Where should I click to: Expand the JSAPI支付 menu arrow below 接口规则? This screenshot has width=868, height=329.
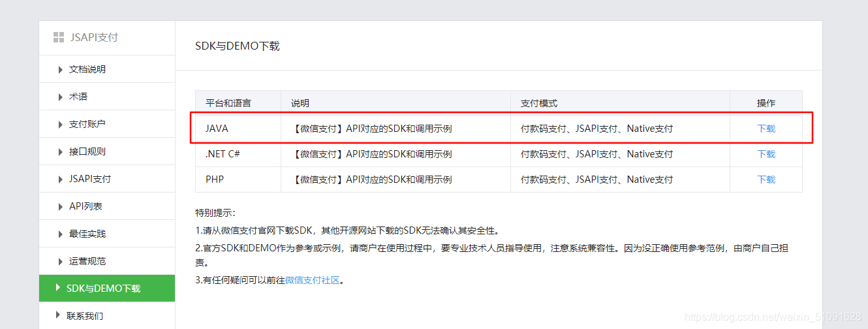[61, 179]
